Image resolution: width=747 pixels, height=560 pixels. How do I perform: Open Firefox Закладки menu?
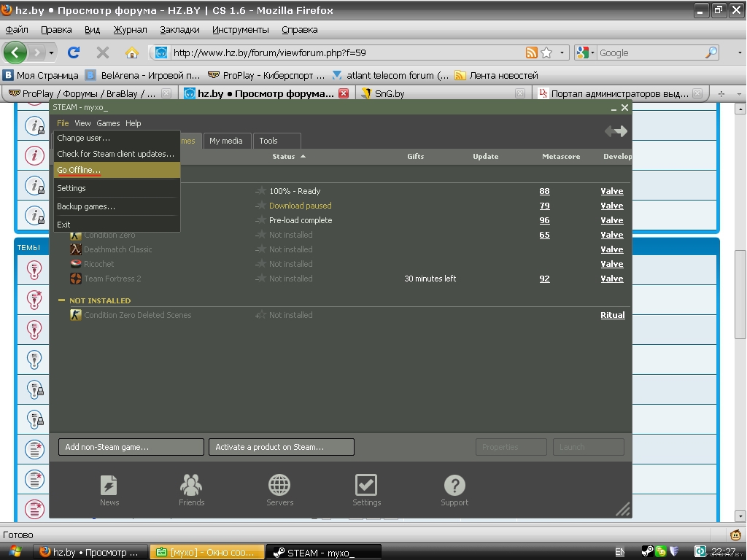(179, 29)
